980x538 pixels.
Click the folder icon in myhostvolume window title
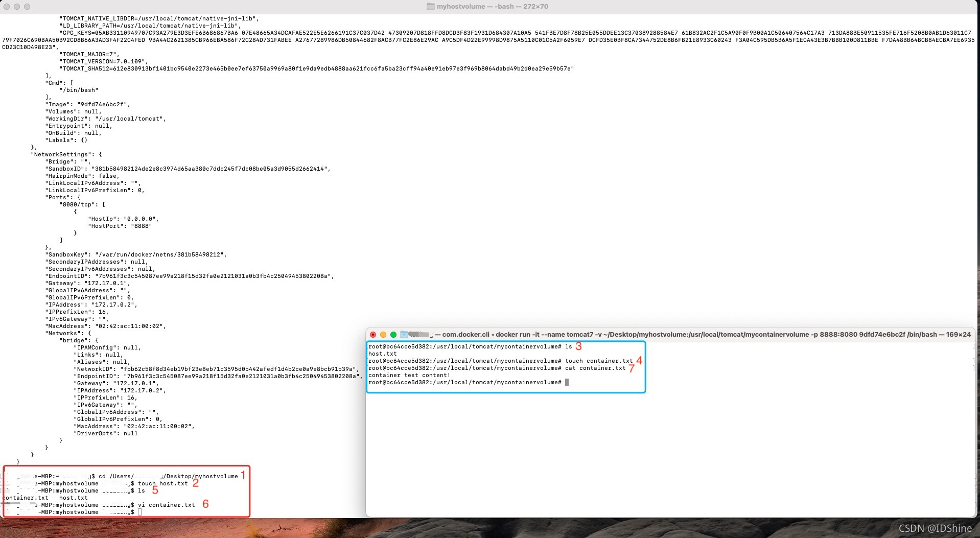pyautogui.click(x=430, y=7)
